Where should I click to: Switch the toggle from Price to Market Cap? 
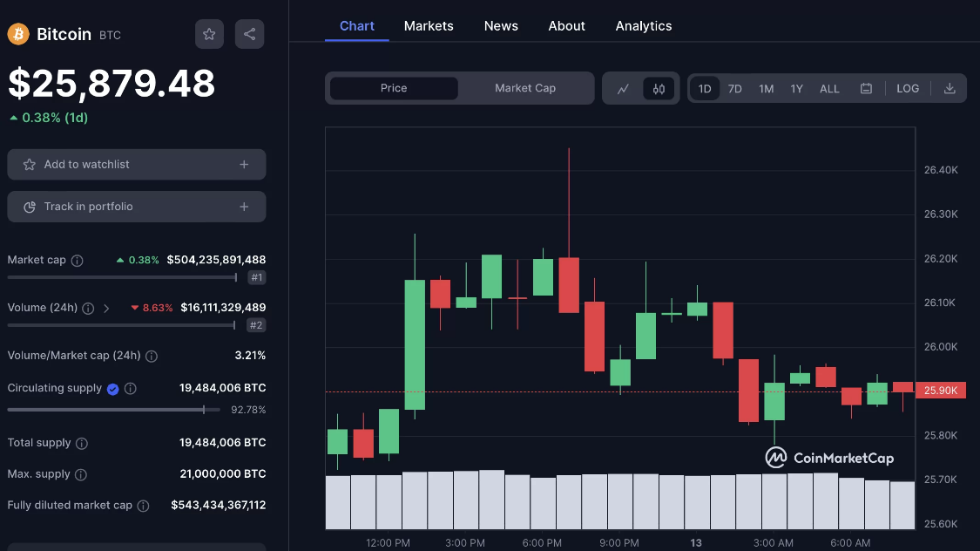(x=525, y=88)
